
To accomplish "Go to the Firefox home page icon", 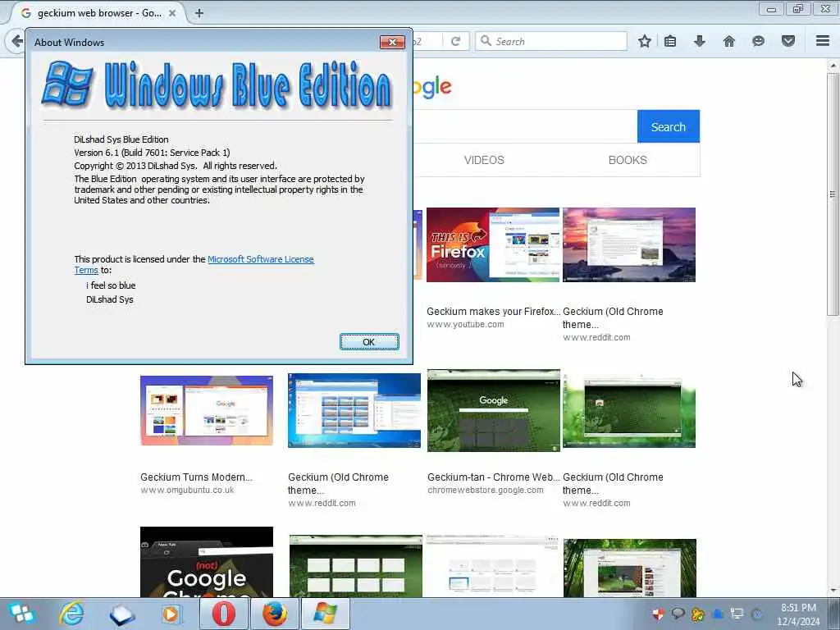I will pos(728,41).
